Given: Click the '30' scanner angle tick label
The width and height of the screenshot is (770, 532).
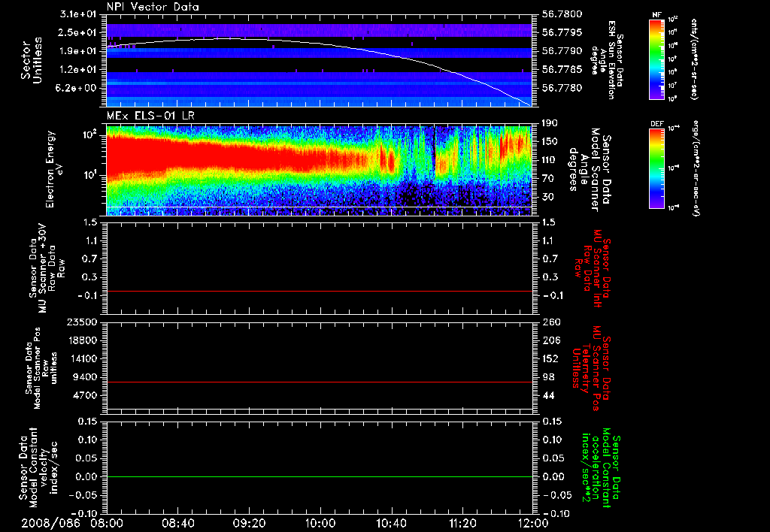Looking at the screenshot, I should coord(547,197).
